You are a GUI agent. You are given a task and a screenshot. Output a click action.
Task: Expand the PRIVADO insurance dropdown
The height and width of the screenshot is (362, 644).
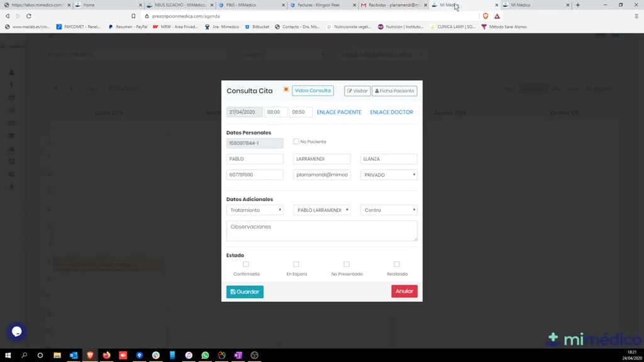coord(389,175)
